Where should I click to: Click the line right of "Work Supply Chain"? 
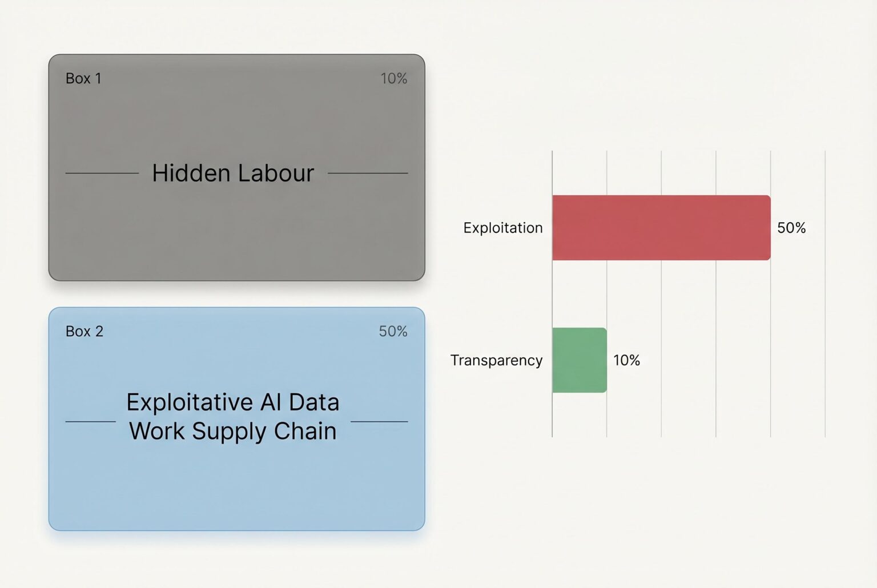[379, 422]
